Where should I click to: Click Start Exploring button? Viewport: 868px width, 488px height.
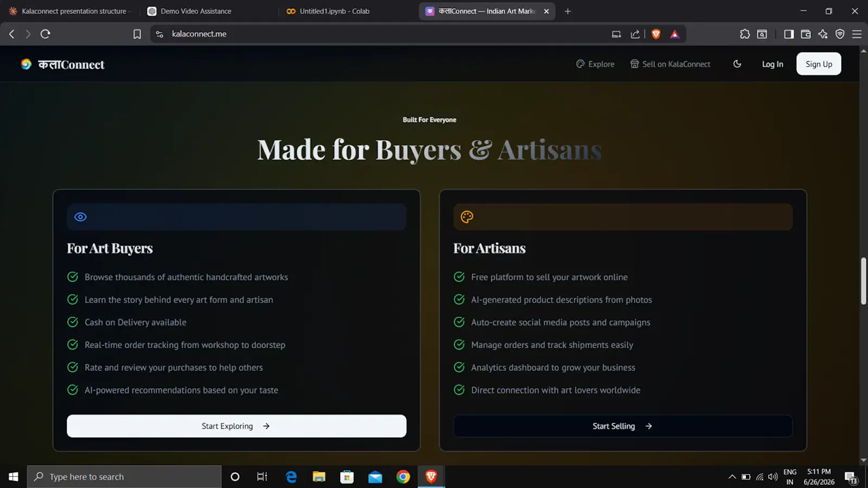[x=237, y=426]
